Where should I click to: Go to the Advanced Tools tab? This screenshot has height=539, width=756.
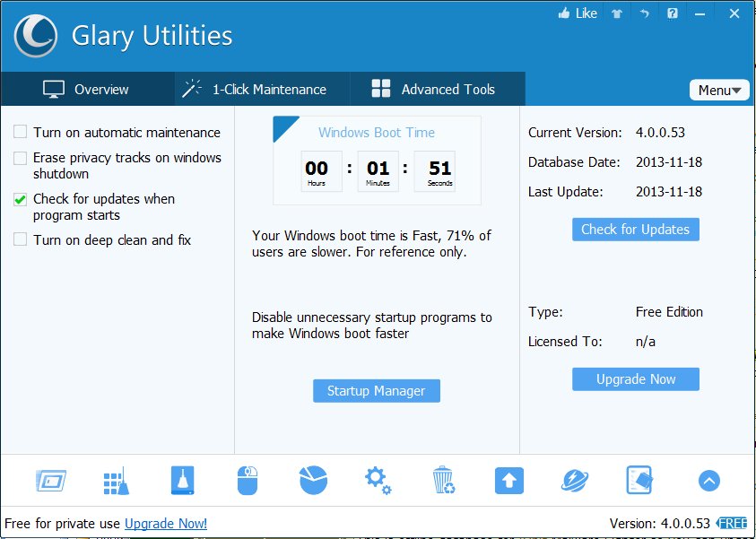tap(438, 89)
